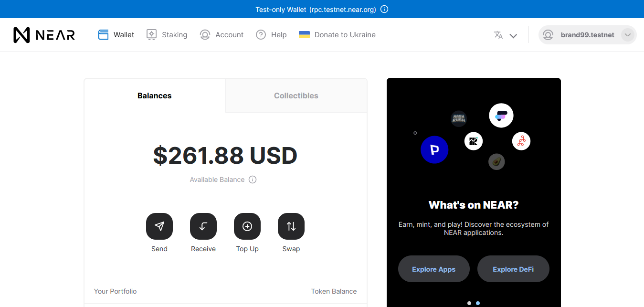Viewport: 644px width, 307px height.
Task: Open the Help menu item
Action: pyautogui.click(x=271, y=35)
